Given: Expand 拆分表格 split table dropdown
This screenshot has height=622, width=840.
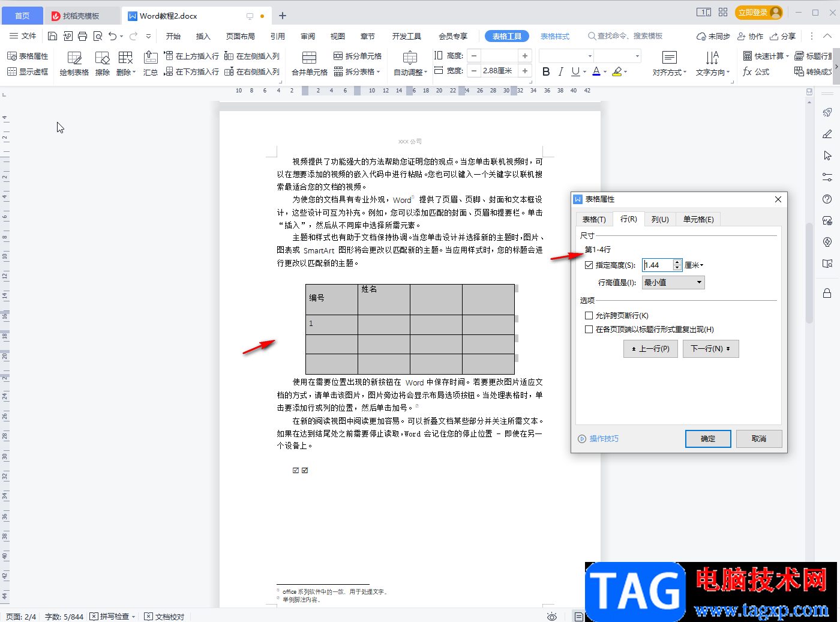Looking at the screenshot, I should point(358,71).
